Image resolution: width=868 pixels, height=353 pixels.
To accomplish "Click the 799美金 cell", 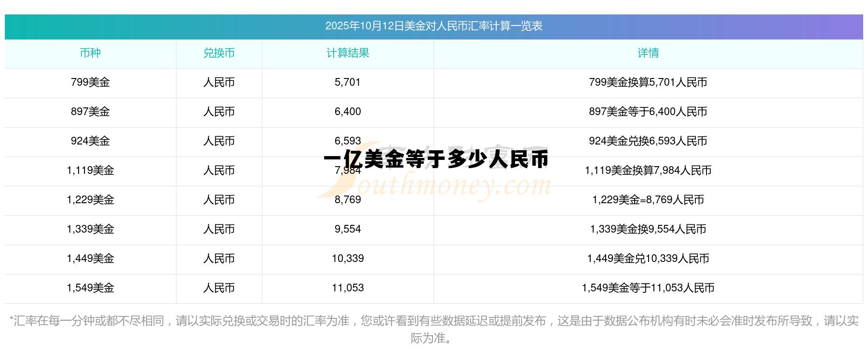I will [90, 82].
